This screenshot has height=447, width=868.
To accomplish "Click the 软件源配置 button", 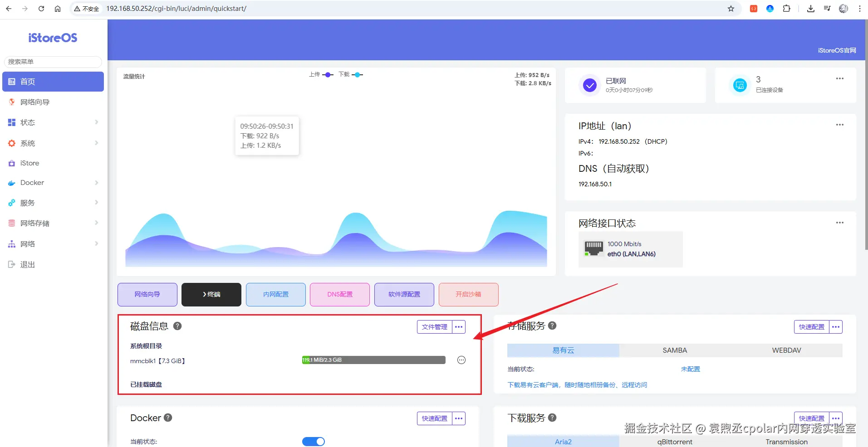I will click(404, 295).
